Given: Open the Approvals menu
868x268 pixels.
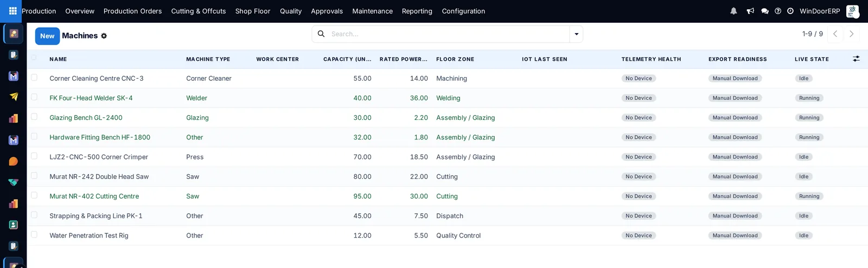Looking at the screenshot, I should coord(327,11).
